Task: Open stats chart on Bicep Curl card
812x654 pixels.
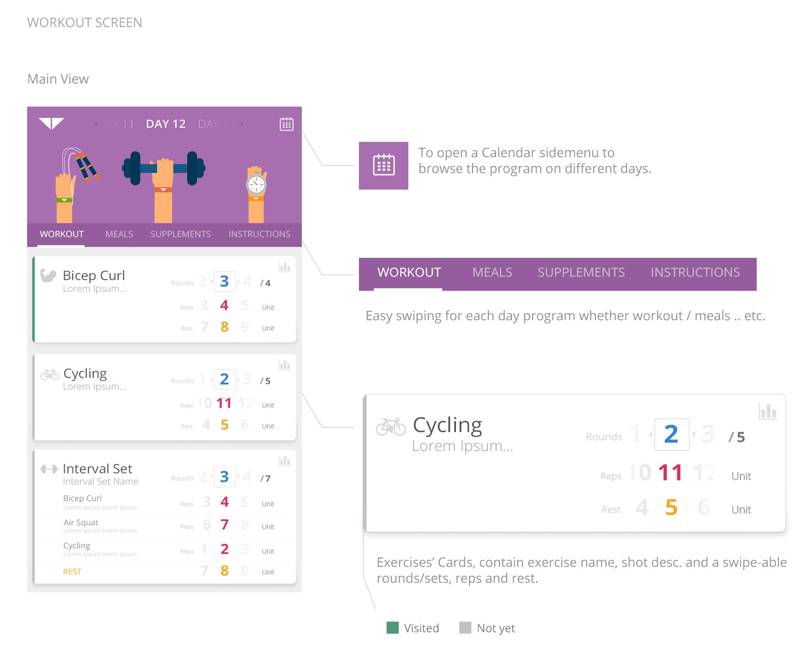Action: [x=285, y=267]
